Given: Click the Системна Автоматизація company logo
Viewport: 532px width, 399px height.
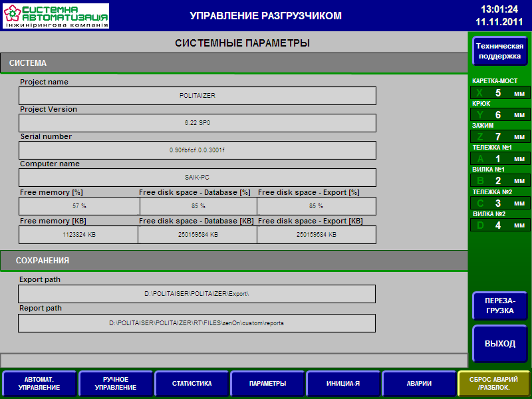Looking at the screenshot, I should [x=56, y=16].
